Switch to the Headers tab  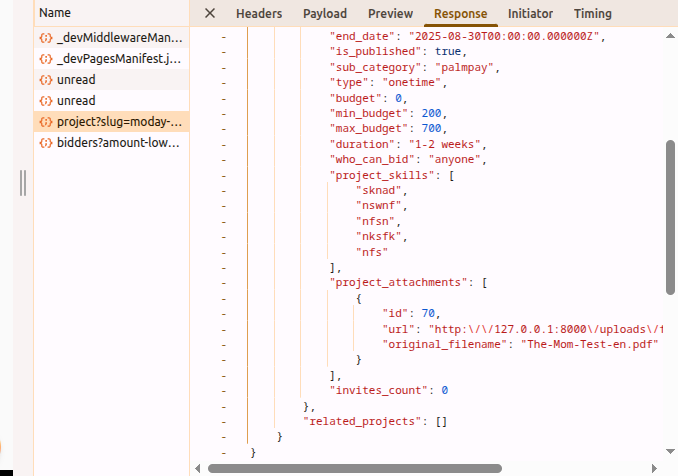(258, 13)
